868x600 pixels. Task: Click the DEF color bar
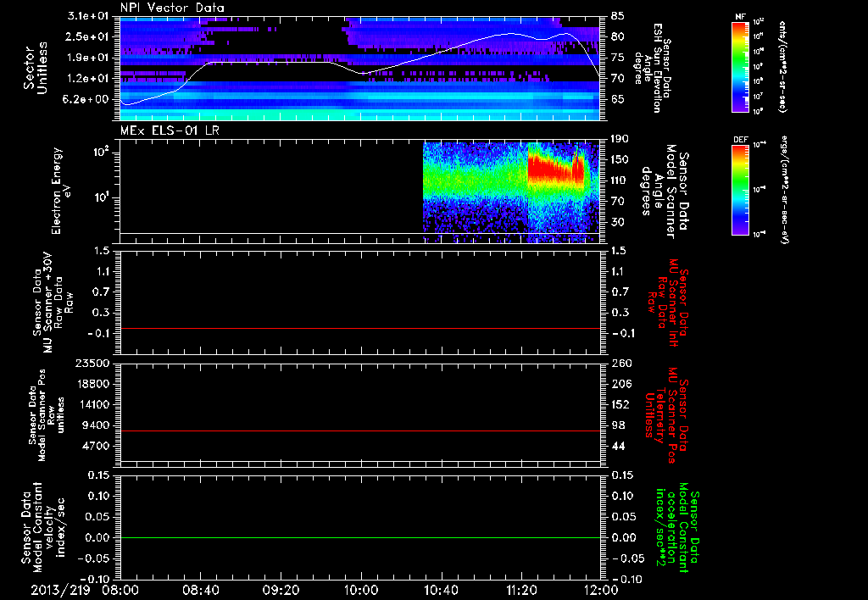coord(740,190)
